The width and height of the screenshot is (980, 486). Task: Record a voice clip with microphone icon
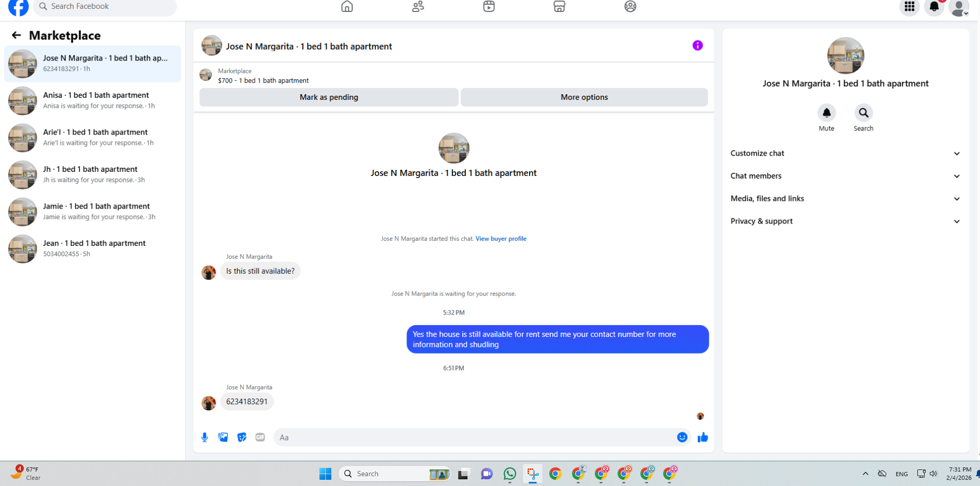click(x=204, y=437)
